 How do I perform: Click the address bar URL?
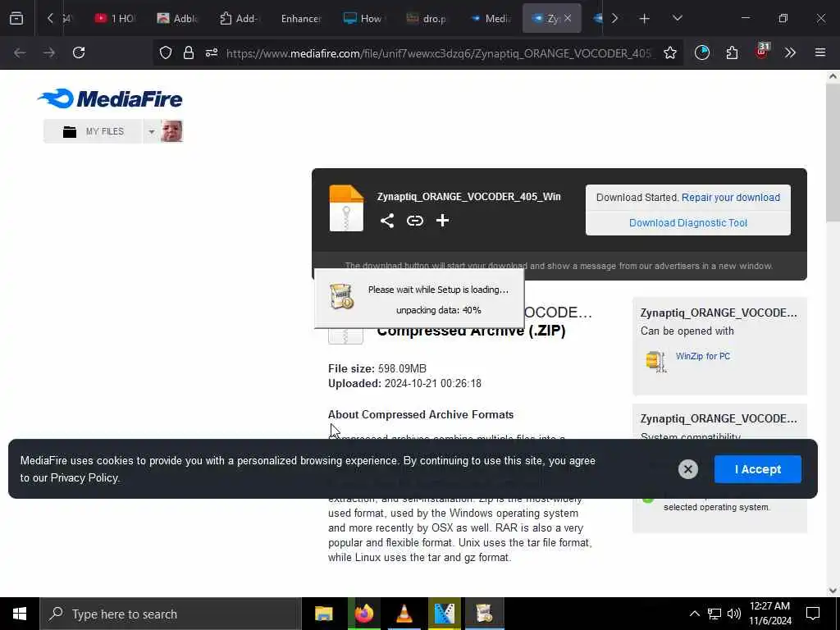(x=438, y=53)
